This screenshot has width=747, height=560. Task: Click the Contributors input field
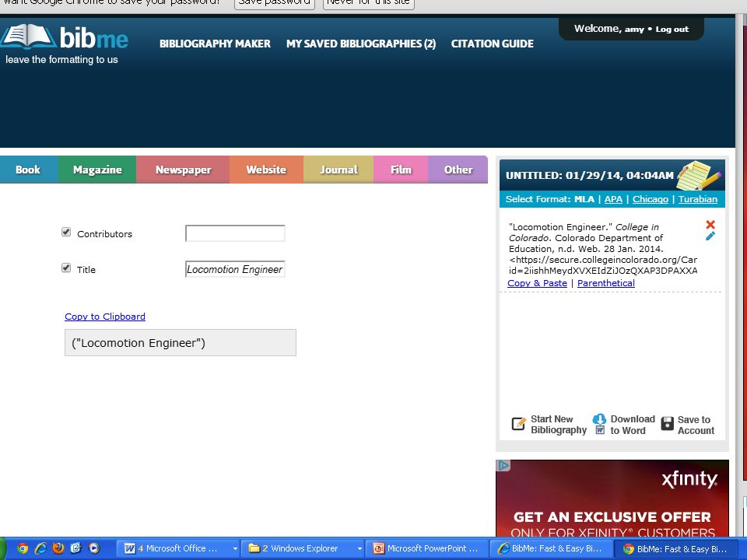click(x=235, y=233)
